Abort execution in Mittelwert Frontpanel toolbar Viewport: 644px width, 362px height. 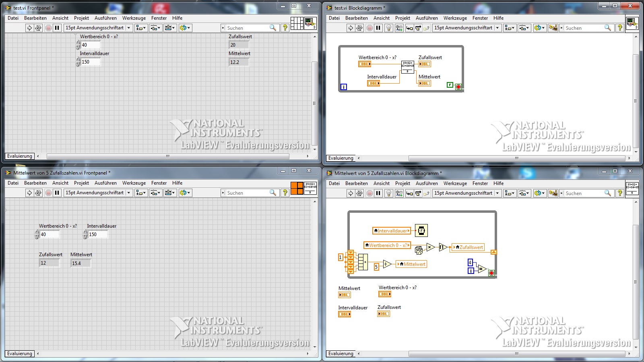(x=48, y=193)
